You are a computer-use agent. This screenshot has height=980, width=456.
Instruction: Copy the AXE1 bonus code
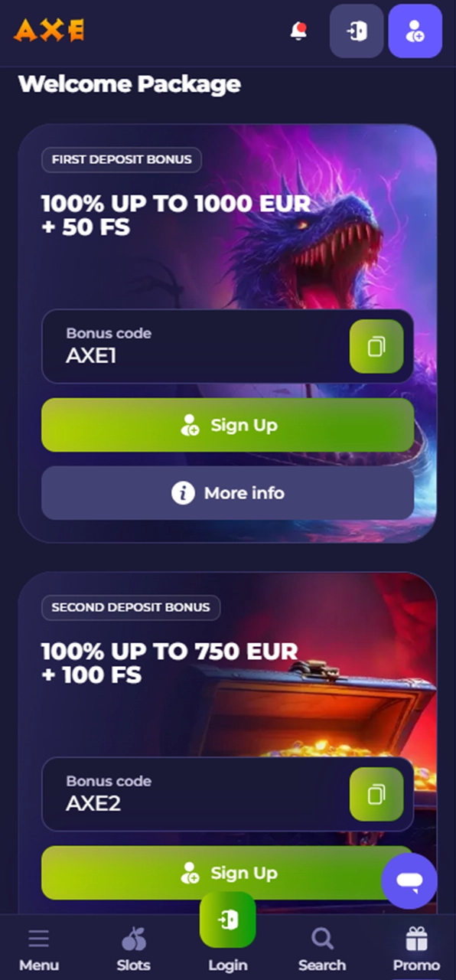pos(376,347)
